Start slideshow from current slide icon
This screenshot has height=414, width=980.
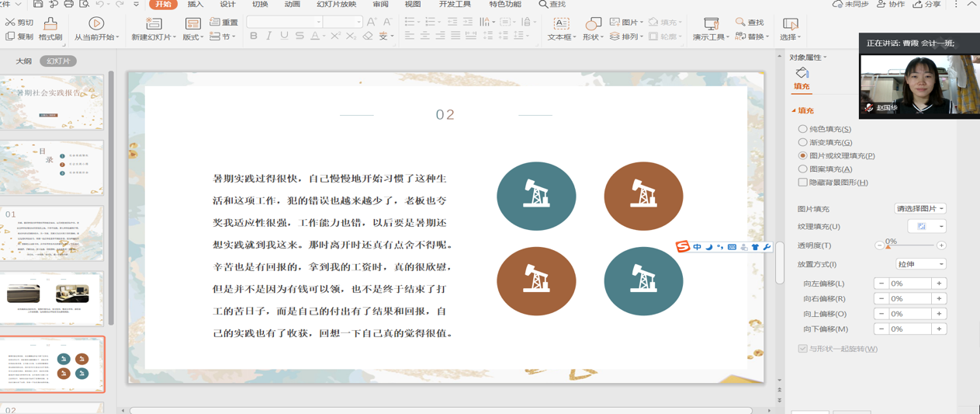point(96,24)
